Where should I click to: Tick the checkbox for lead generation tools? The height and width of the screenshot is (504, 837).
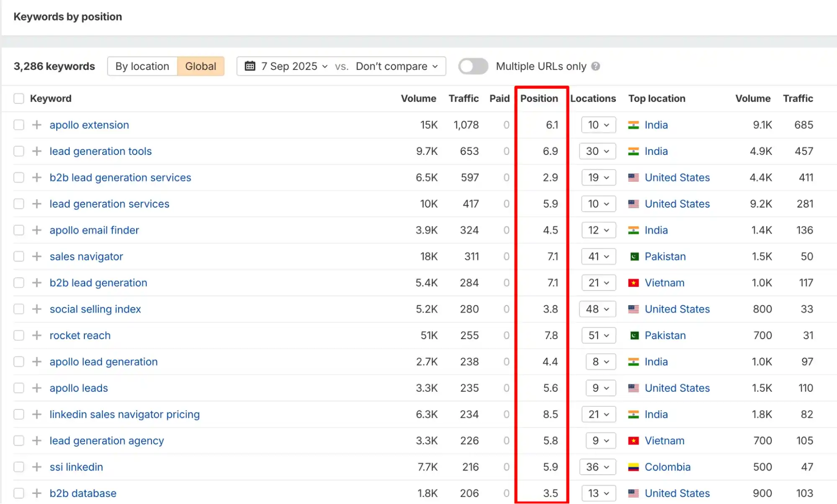(x=19, y=151)
